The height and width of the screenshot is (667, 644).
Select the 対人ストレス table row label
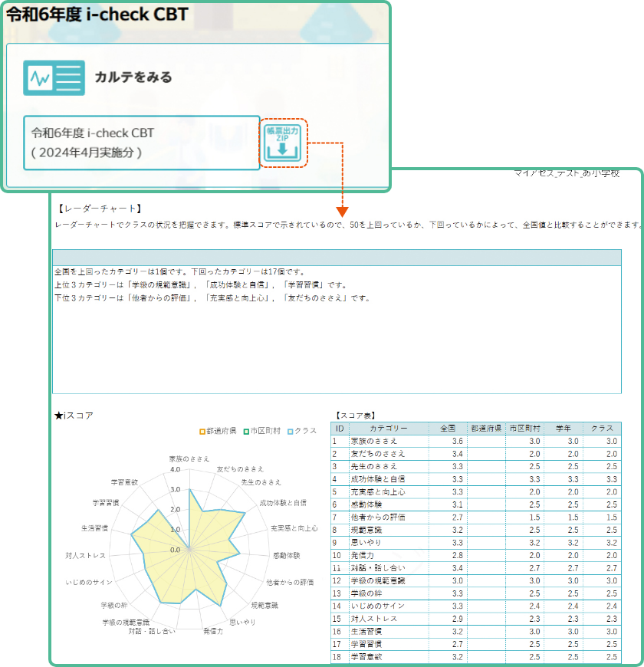(x=374, y=619)
